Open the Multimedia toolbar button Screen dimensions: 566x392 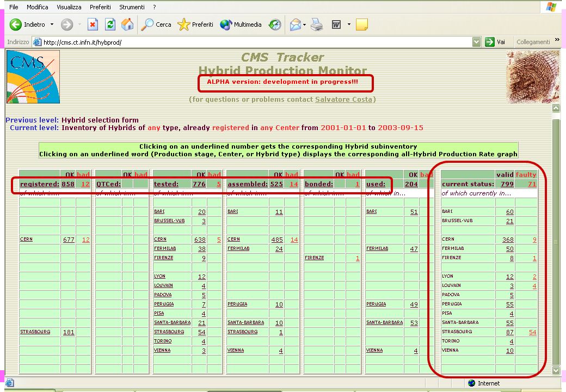point(241,24)
